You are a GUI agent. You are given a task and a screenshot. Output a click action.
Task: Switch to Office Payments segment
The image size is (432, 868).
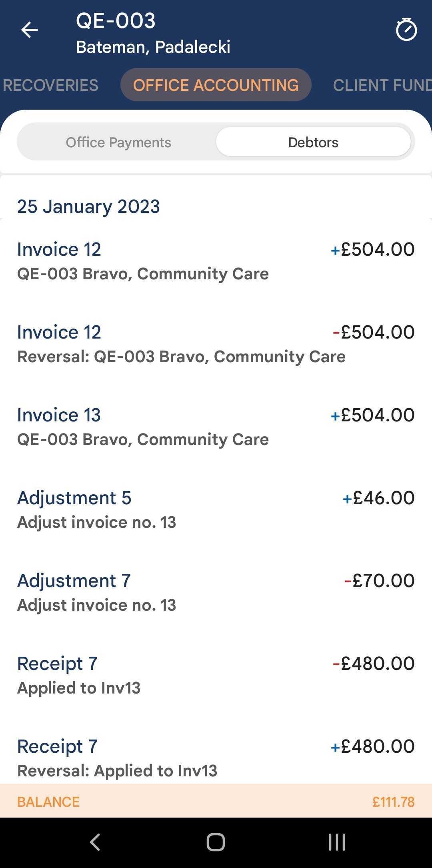click(118, 142)
